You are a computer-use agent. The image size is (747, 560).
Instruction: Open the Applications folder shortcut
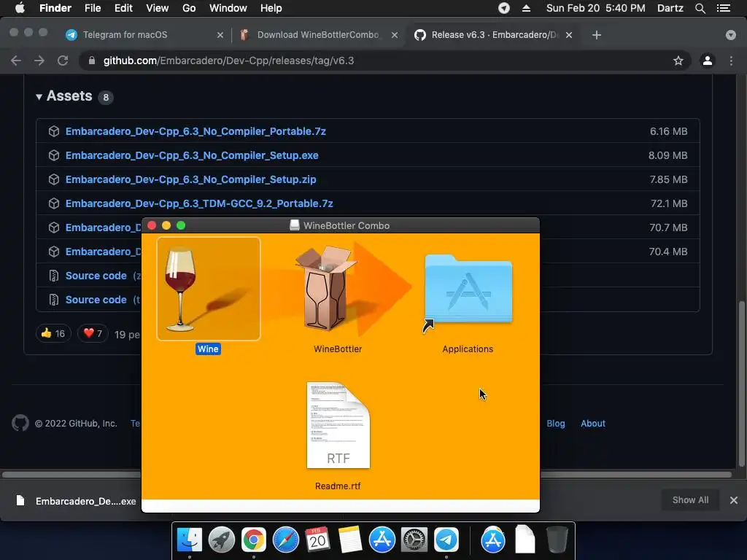click(x=468, y=289)
